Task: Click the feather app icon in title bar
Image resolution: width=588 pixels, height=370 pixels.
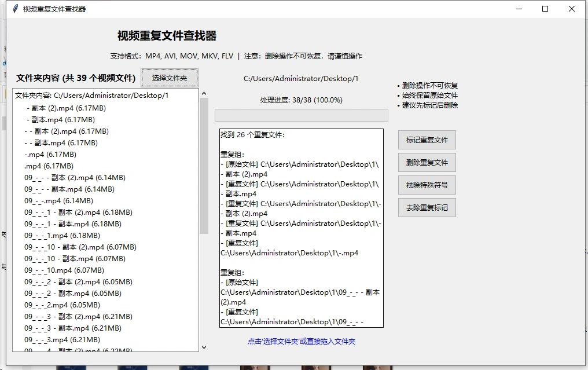Action: (x=15, y=9)
